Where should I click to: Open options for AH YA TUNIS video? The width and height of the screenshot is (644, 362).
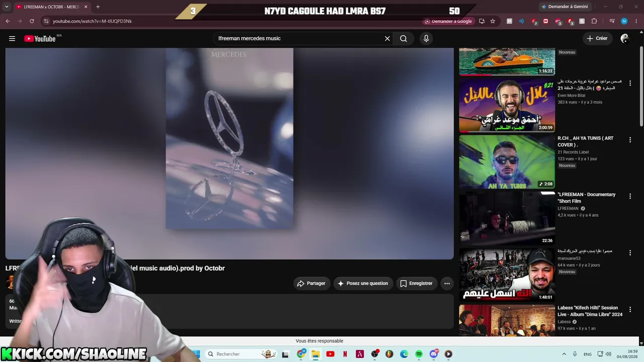click(630, 140)
